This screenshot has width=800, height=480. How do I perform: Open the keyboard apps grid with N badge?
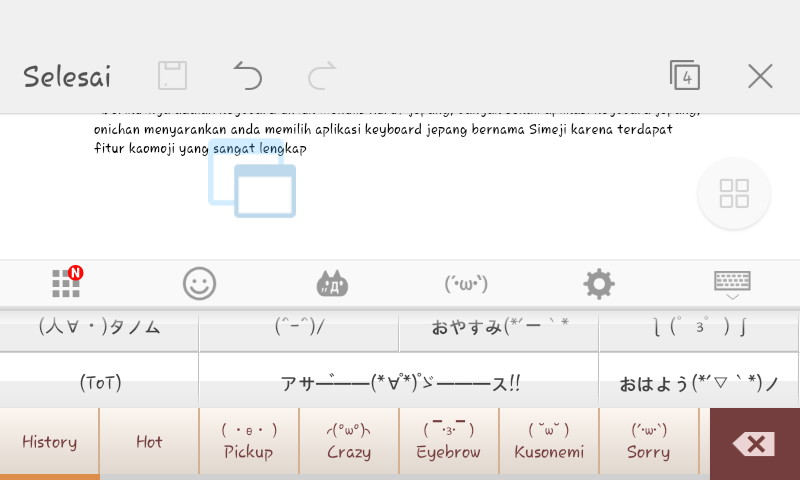tap(67, 282)
